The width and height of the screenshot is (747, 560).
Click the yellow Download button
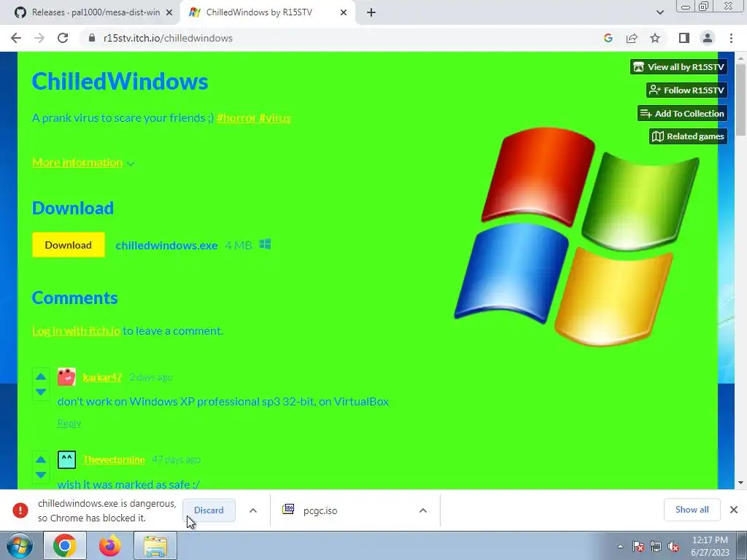(x=68, y=245)
